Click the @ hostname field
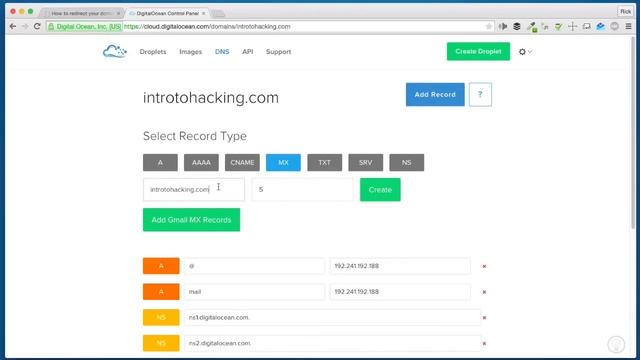Viewport: 640px width, 360px height. [x=254, y=266]
